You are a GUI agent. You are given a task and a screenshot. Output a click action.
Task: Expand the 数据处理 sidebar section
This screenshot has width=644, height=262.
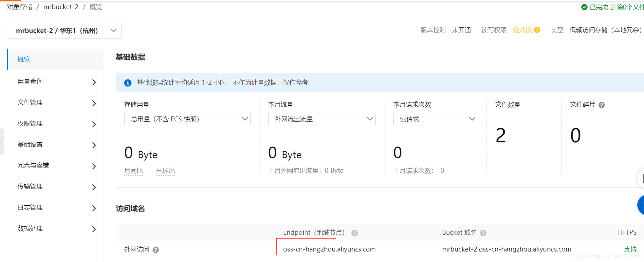coord(55,229)
